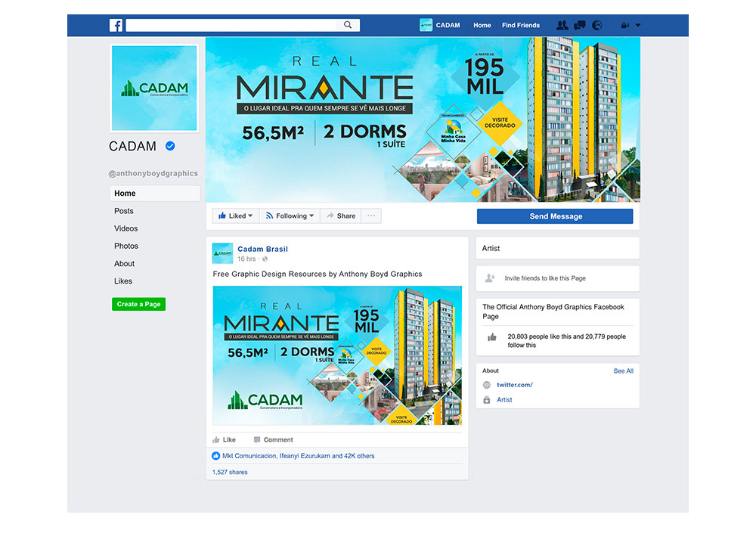Open the notifications globe icon
This screenshot has height=552, width=756.
click(x=597, y=25)
